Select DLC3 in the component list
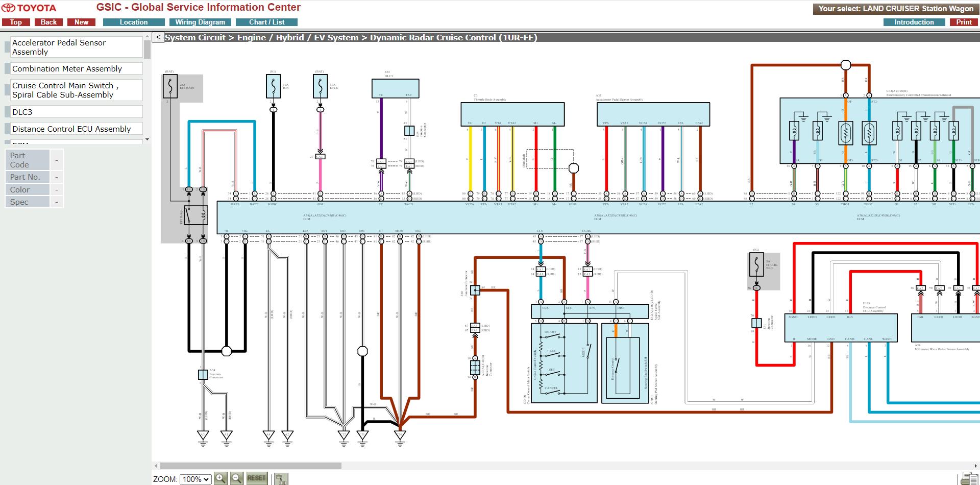The height and width of the screenshot is (485, 980). coord(77,112)
